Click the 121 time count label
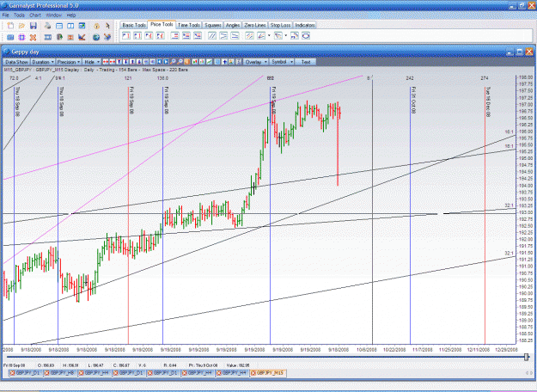This screenshot has width=537, height=392. click(128, 78)
